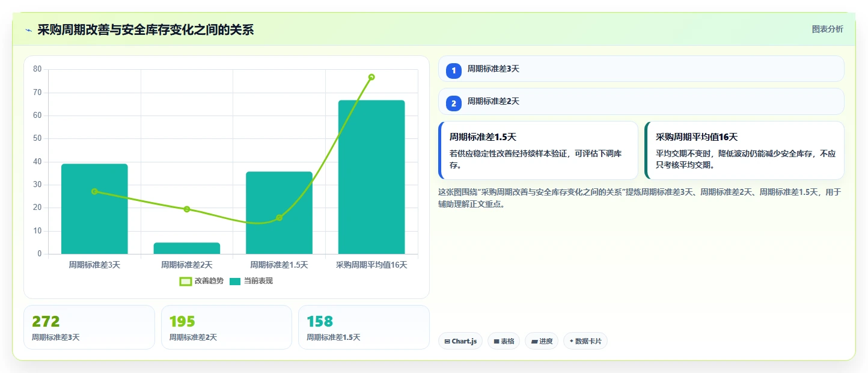Click the 当前表现 teal legend swatch
The width and height of the screenshot is (868, 373).
click(x=234, y=281)
